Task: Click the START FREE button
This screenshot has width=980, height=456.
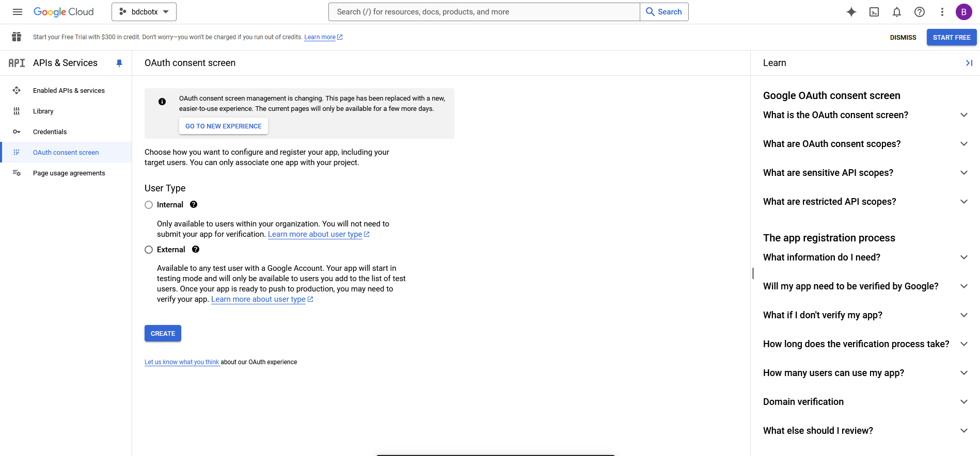Action: (952, 37)
